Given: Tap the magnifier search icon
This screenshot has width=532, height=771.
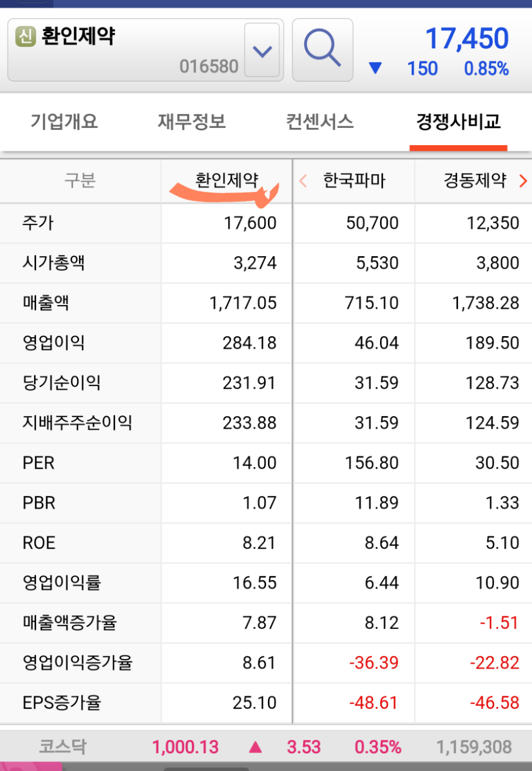Looking at the screenshot, I should (322, 49).
